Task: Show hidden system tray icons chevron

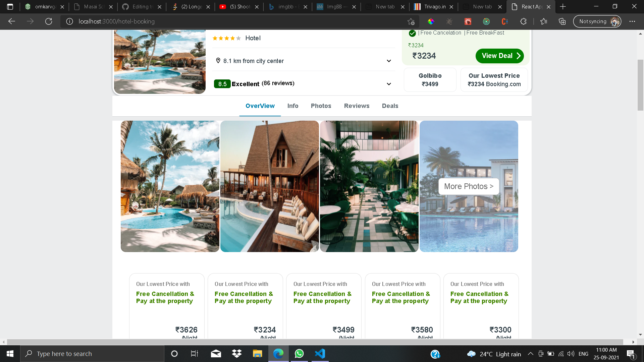Action: (x=531, y=354)
